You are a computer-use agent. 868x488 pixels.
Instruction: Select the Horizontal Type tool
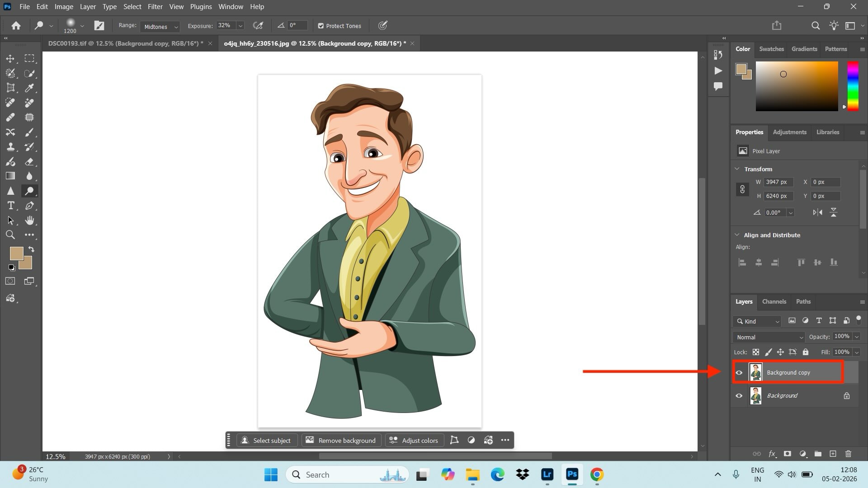pos(10,206)
